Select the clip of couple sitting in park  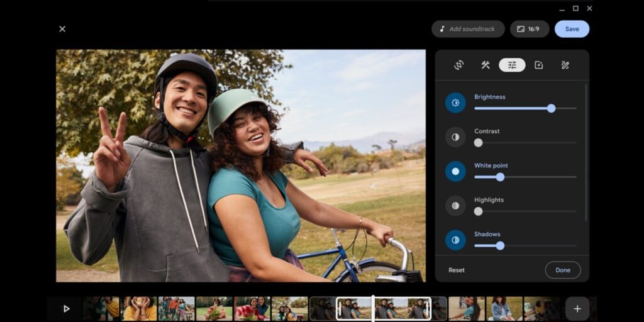click(x=289, y=308)
